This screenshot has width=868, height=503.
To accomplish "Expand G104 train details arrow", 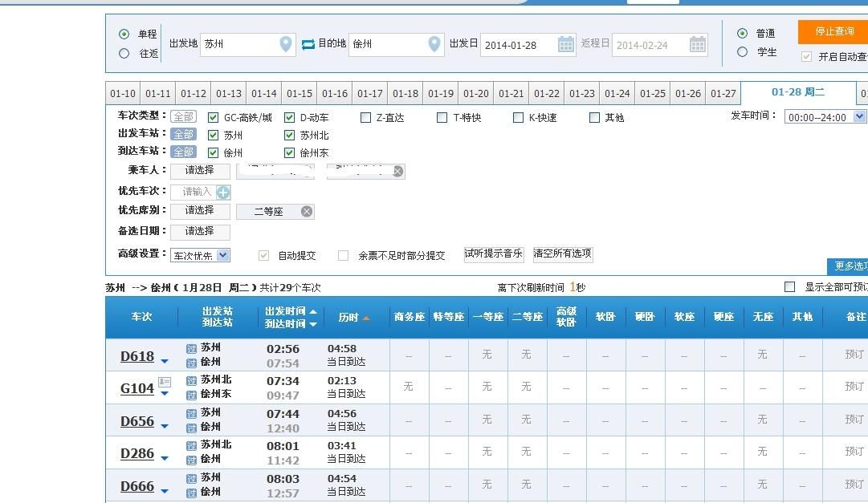I will (165, 393).
